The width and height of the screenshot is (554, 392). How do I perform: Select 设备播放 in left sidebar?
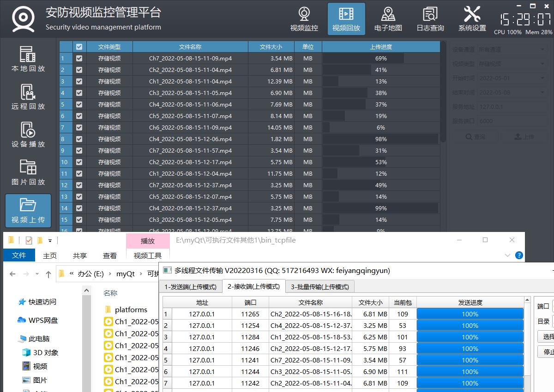[28, 135]
